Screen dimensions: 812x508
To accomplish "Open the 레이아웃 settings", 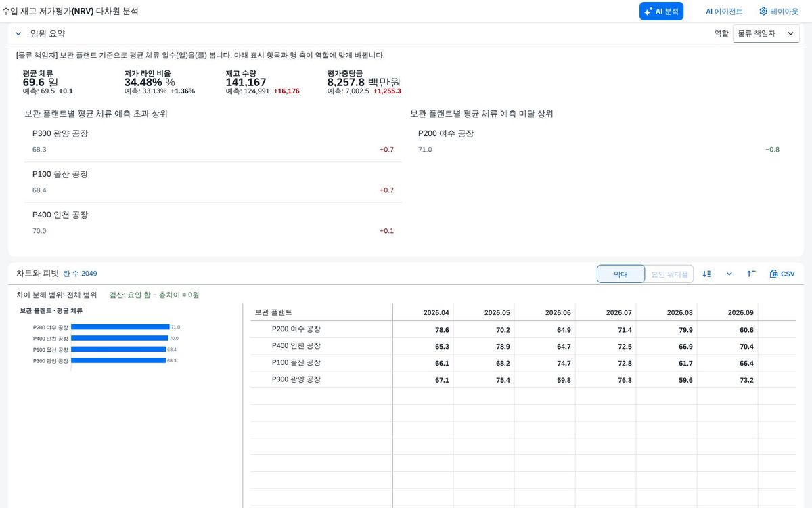I will pos(779,12).
